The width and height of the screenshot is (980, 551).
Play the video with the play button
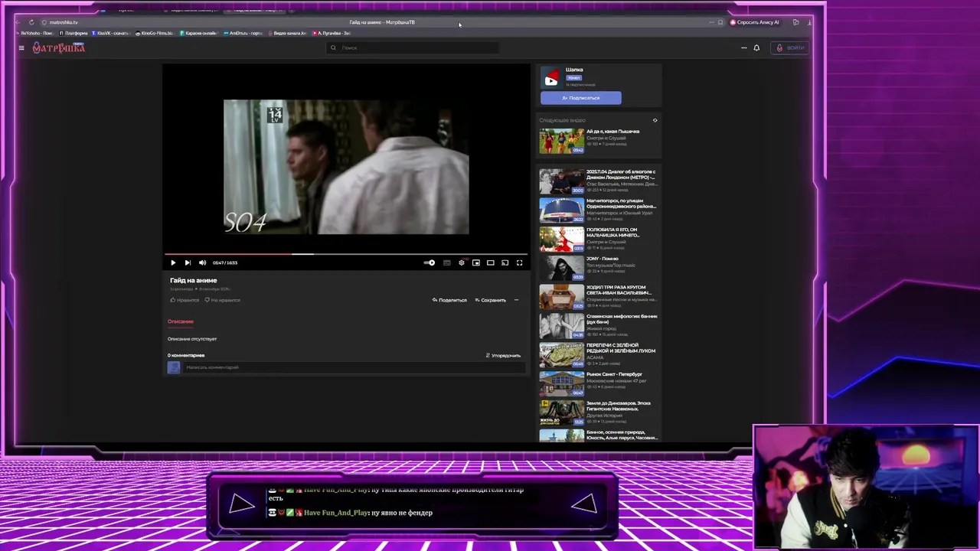coord(173,262)
